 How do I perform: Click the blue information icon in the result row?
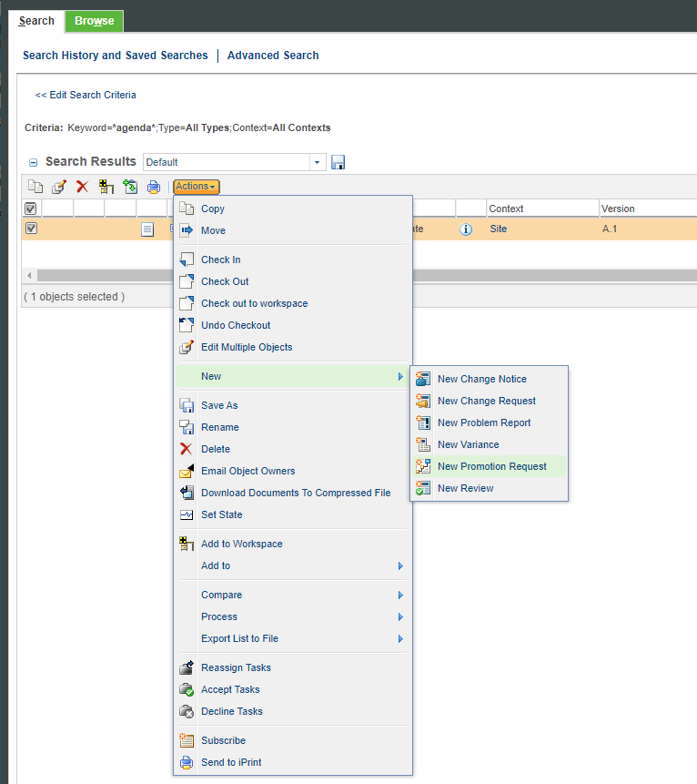point(466,229)
